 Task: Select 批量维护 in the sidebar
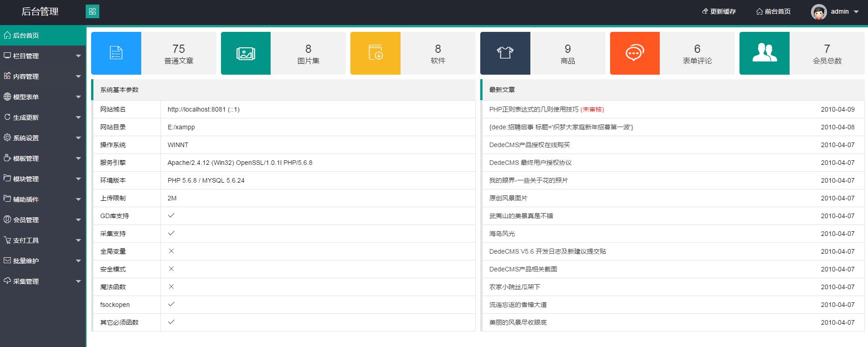pyautogui.click(x=43, y=260)
